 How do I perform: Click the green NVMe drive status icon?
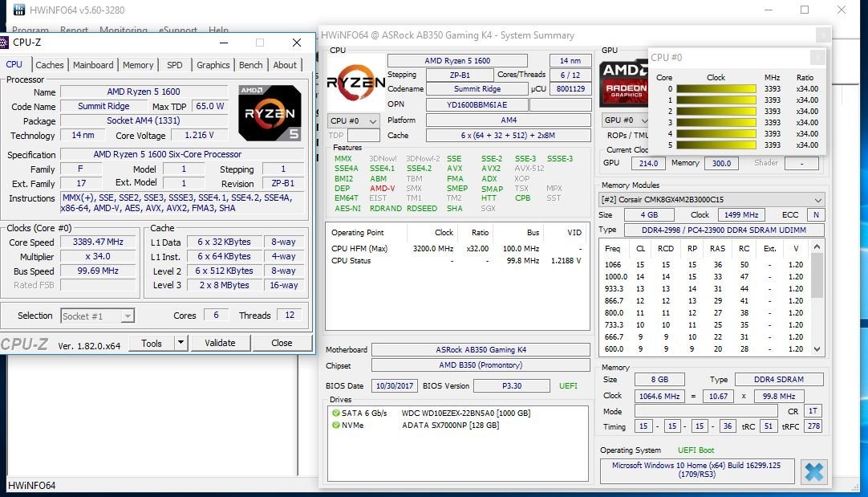[x=335, y=426]
